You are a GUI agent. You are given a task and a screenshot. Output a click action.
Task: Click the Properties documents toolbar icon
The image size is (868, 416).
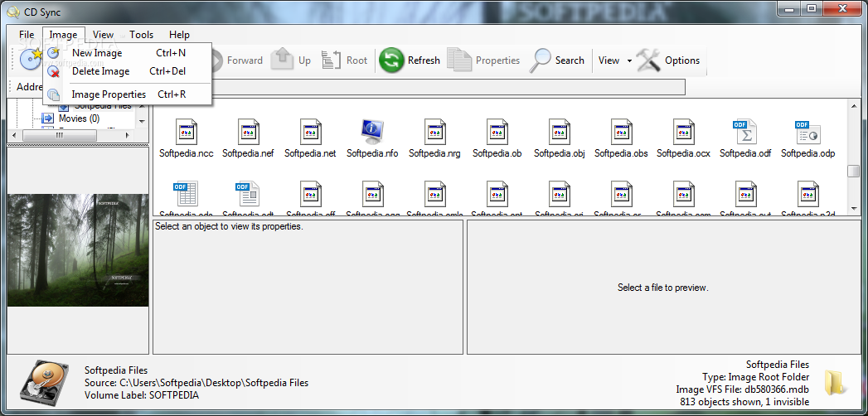click(459, 60)
